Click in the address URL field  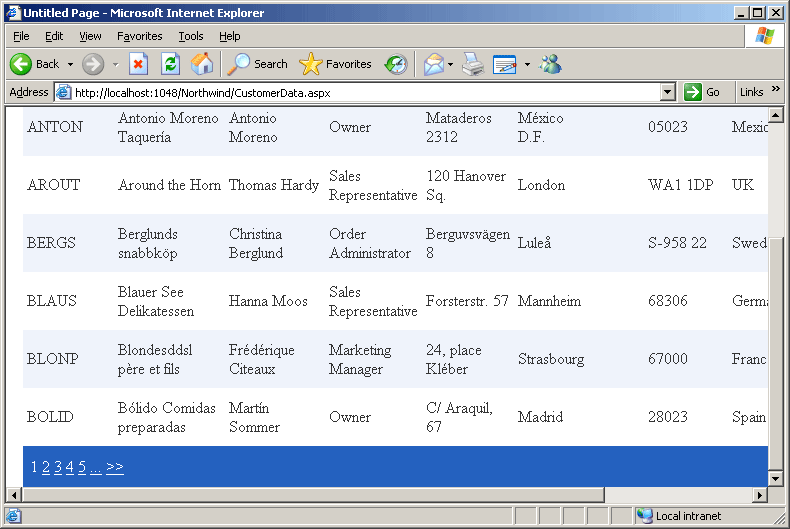tap(360, 92)
